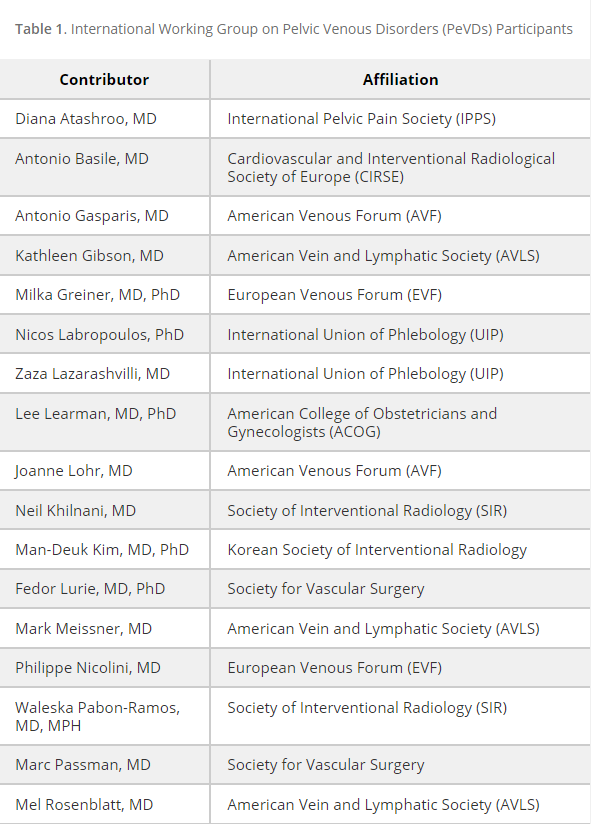Select Antonio Gasparis, MD contributor name
Image resolution: width=591 pixels, height=824 pixels.
(x=92, y=216)
